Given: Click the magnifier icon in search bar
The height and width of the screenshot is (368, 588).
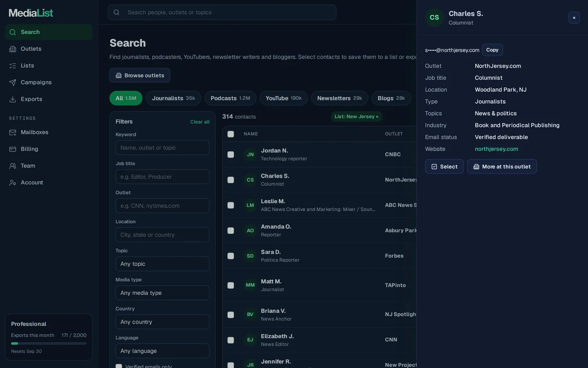Looking at the screenshot, I should pyautogui.click(x=116, y=12).
